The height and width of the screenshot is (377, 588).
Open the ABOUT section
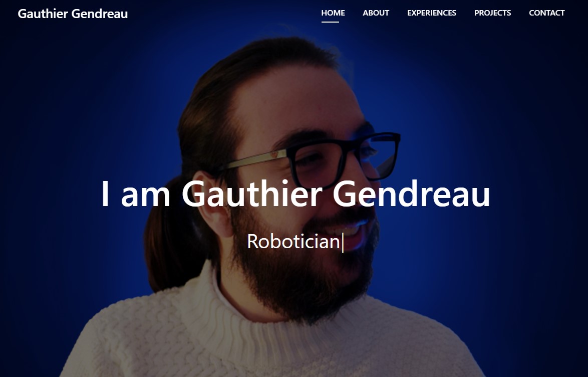376,13
